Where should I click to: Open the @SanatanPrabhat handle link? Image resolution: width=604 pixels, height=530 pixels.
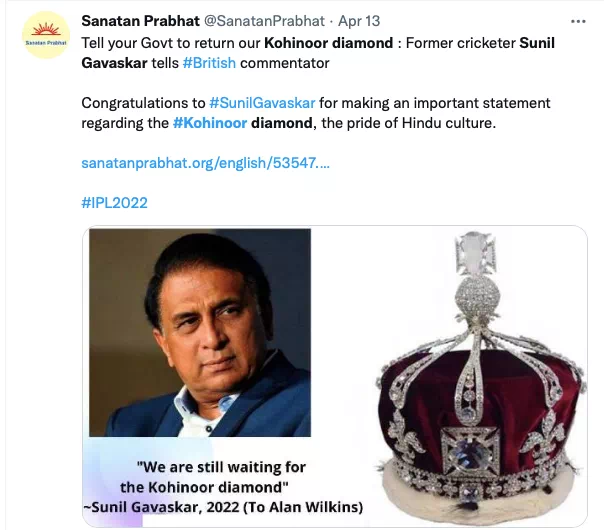coord(264,21)
